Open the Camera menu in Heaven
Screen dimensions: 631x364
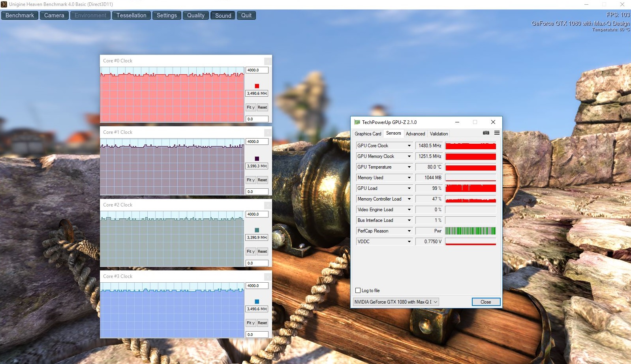[x=54, y=15]
